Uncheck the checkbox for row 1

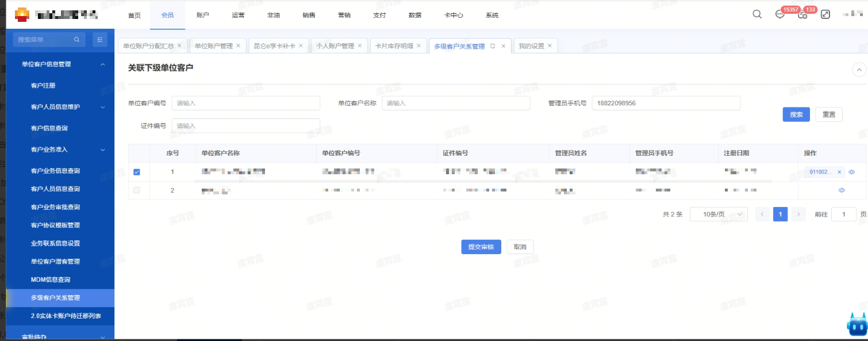(137, 172)
